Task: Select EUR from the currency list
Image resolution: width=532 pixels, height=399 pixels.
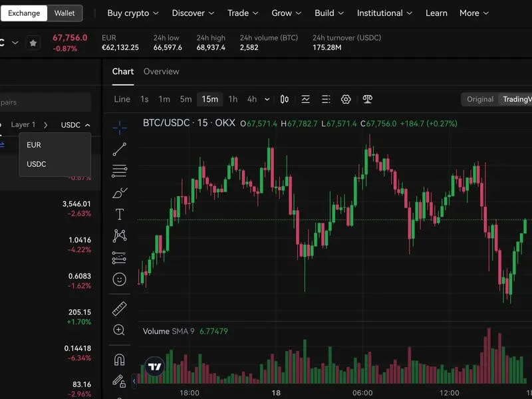Action: tap(33, 145)
